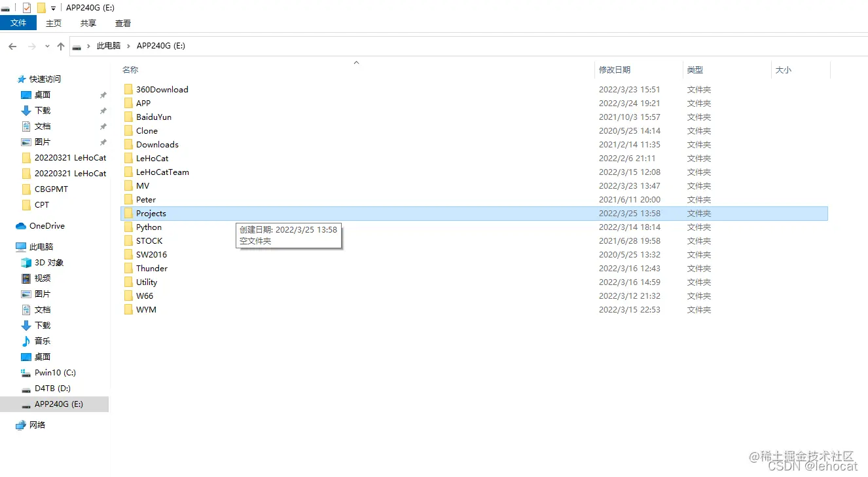The image size is (868, 477).
Task: Select the APP folder icon
Action: pyautogui.click(x=128, y=103)
